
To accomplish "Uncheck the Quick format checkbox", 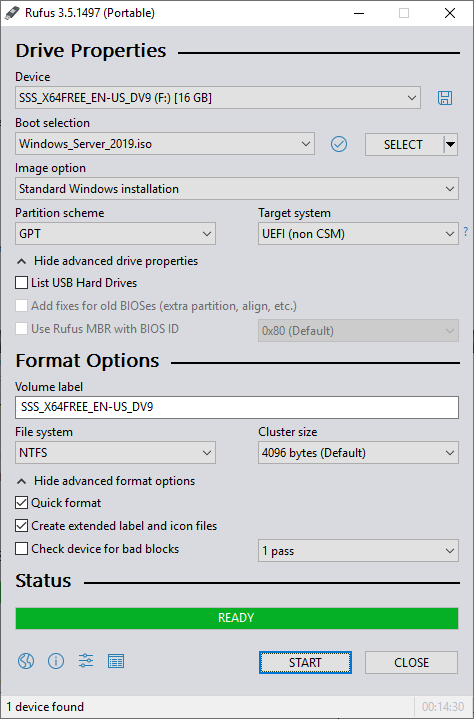I will pos(22,503).
